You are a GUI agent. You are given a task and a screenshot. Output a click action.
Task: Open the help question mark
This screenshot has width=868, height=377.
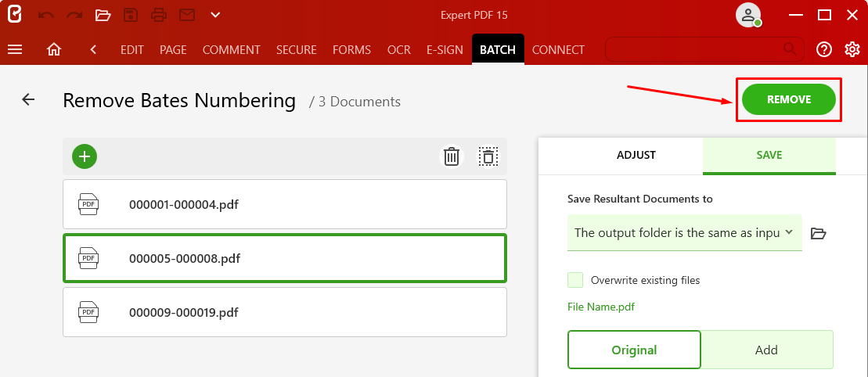click(824, 49)
